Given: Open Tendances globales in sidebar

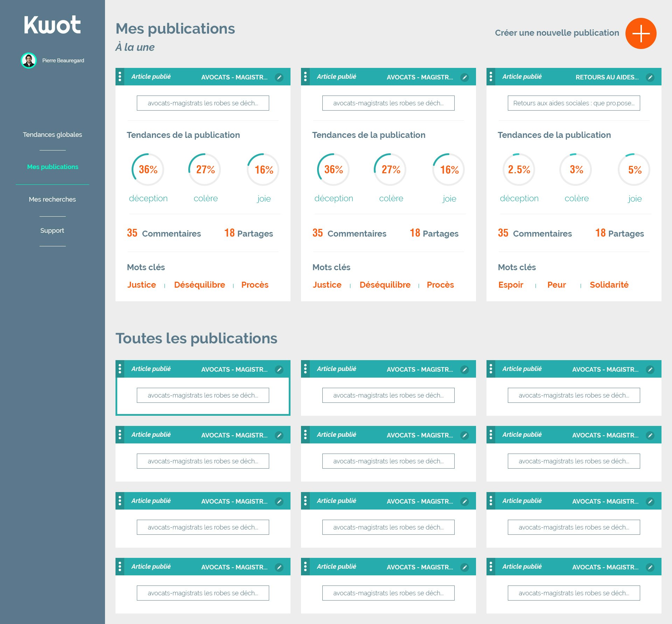Looking at the screenshot, I should click(x=52, y=135).
